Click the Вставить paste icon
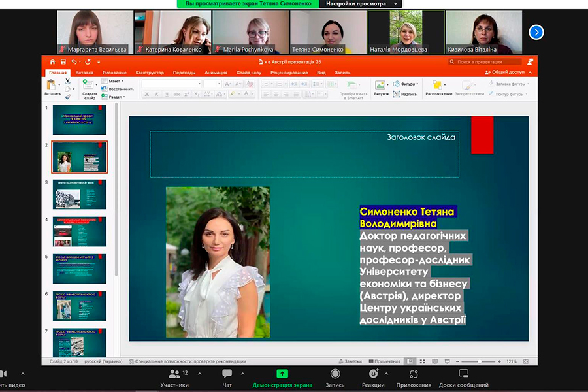Image resolution: width=588 pixels, height=392 pixels. 52,84
